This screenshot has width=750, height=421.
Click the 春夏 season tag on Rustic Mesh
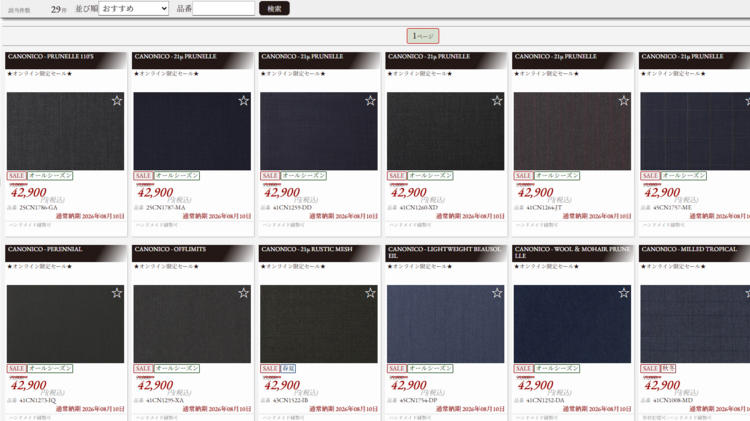[288, 368]
